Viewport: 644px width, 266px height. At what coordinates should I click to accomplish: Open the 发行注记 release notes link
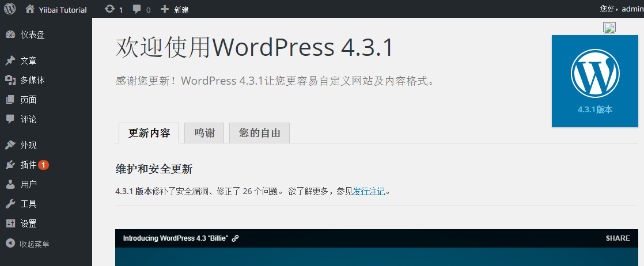pyautogui.click(x=369, y=191)
